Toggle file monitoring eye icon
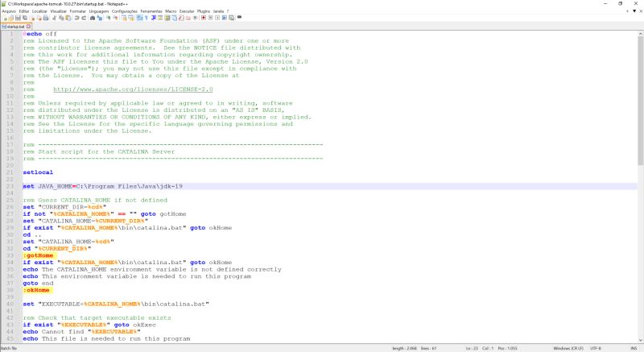The height and width of the screenshot is (352, 644). tap(196, 18)
